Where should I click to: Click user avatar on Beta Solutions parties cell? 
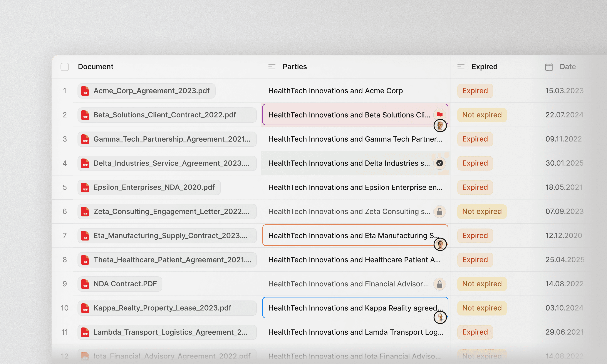pyautogui.click(x=440, y=126)
